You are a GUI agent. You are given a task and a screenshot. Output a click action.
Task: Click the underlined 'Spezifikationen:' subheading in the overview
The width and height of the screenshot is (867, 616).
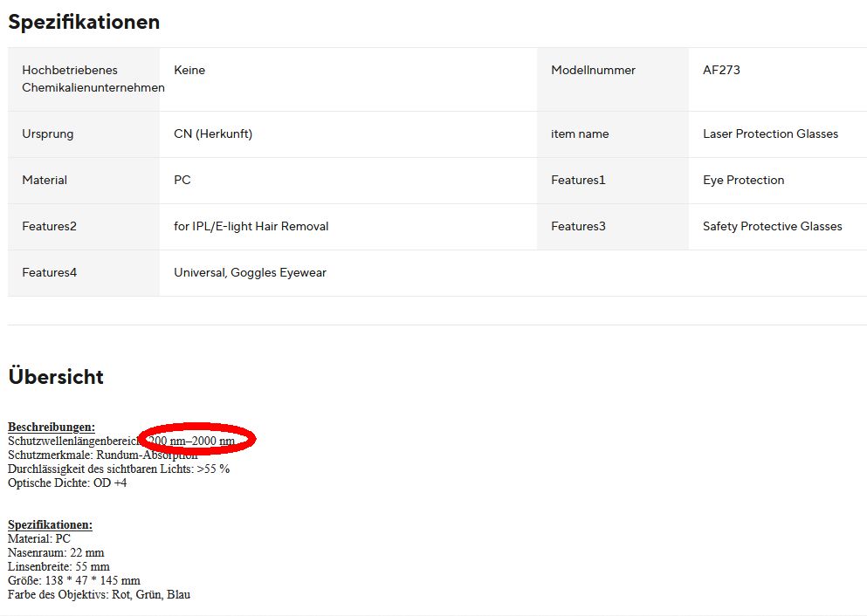pyautogui.click(x=50, y=524)
